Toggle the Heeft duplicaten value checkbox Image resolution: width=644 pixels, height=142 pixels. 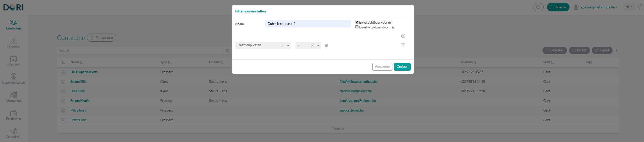(327, 46)
